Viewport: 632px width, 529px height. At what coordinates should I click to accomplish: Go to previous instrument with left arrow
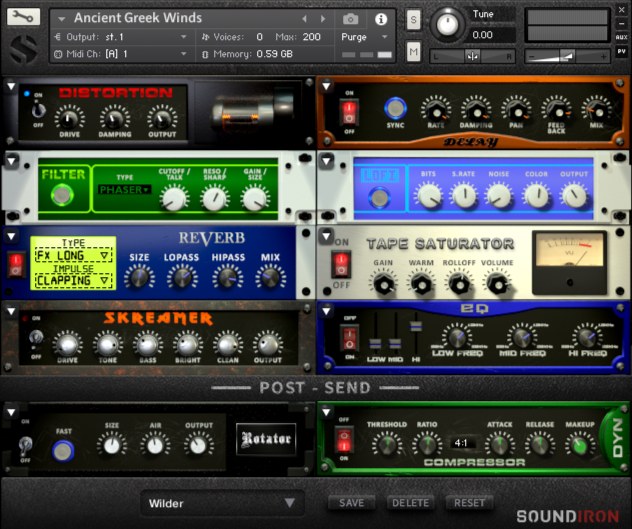(304, 19)
